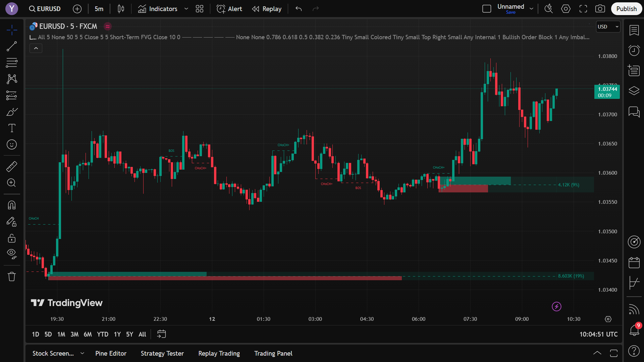
Task: Open the chart settings gear icon
Action: 566,9
